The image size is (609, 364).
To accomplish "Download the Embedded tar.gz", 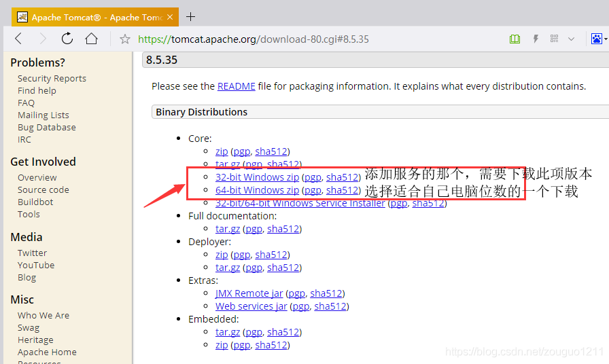I will click(x=228, y=332).
